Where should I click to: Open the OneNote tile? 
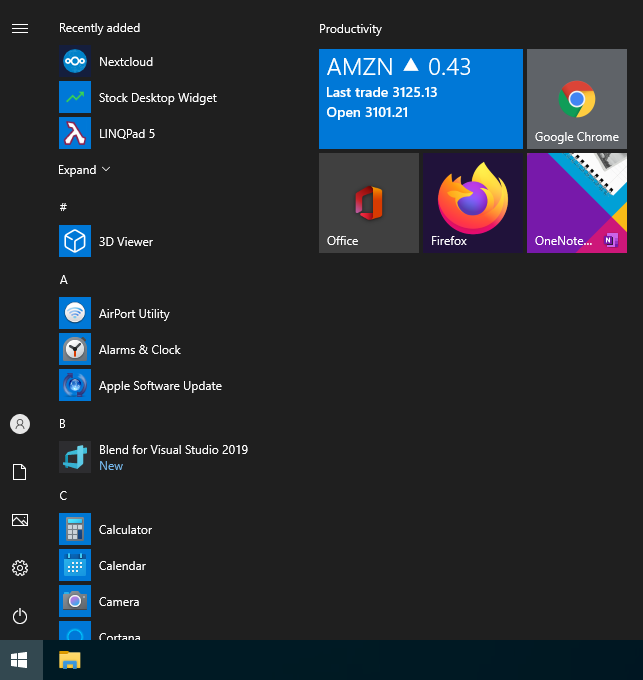[577, 203]
